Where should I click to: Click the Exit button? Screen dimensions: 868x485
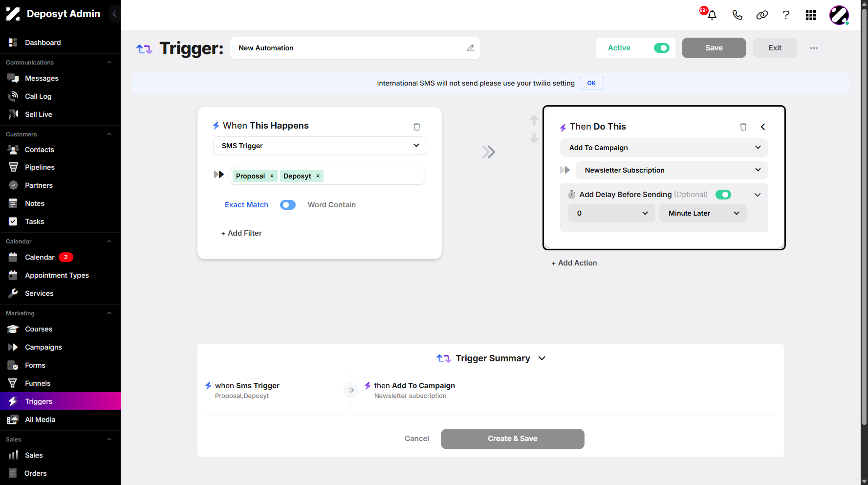pos(775,48)
